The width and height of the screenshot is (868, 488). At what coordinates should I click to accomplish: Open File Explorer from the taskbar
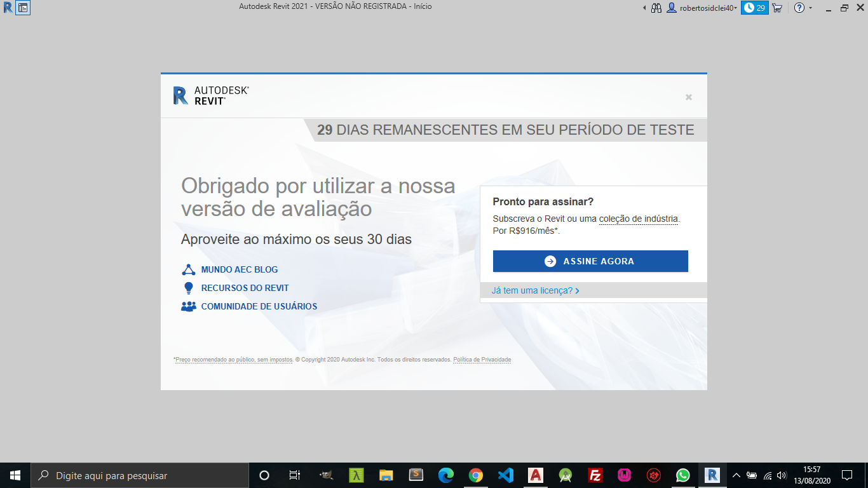(386, 475)
